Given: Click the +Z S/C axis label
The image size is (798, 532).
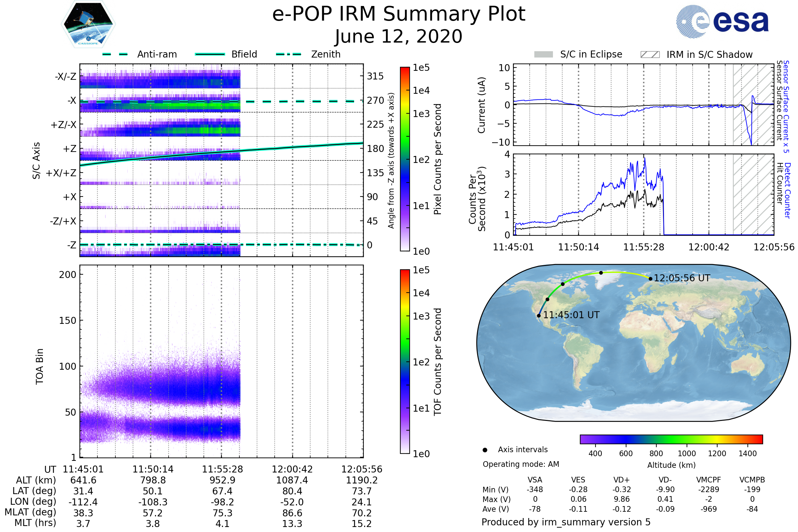Looking at the screenshot, I should click(x=69, y=149).
